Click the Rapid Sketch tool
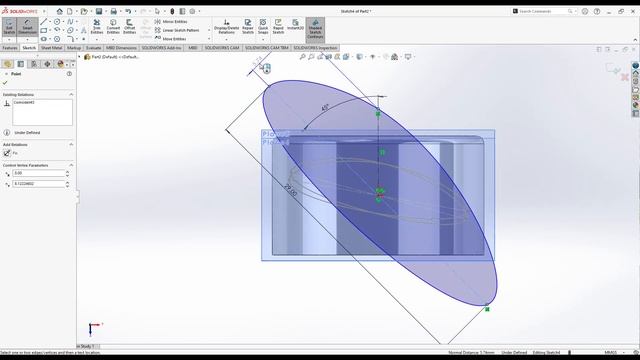 (278, 27)
